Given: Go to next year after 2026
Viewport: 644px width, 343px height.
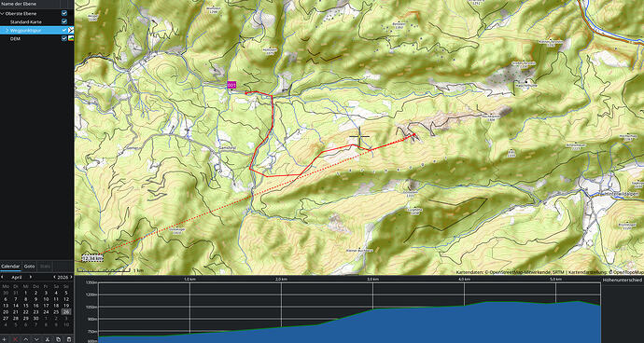Looking at the screenshot, I should click(x=71, y=278).
